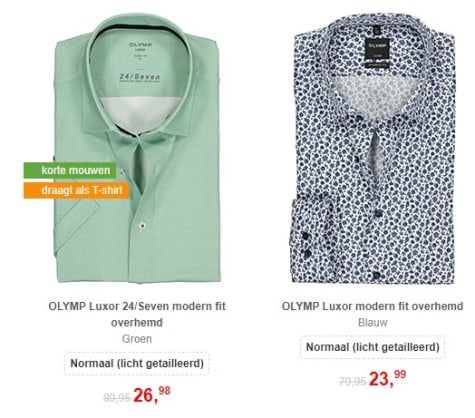Screen dimensions: 475x418
Task: Click the orange 'draagt als T-shirt' badge
Action: 76,190
